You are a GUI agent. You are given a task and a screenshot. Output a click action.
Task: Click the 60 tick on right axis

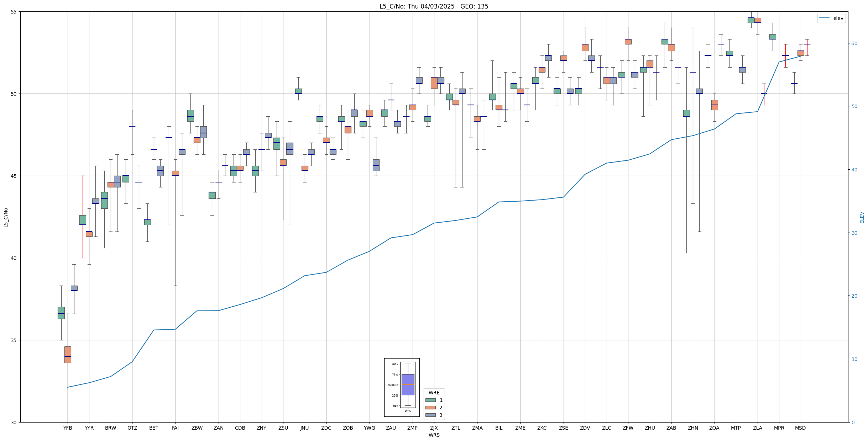point(854,43)
